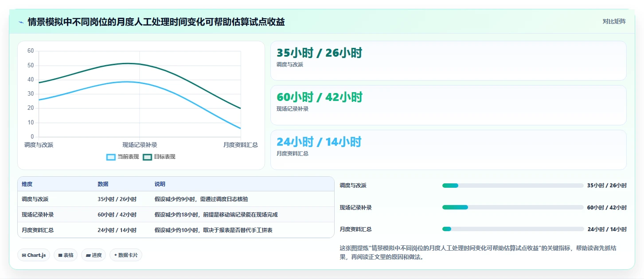Click the 调度与改派 progress bar

click(513, 186)
